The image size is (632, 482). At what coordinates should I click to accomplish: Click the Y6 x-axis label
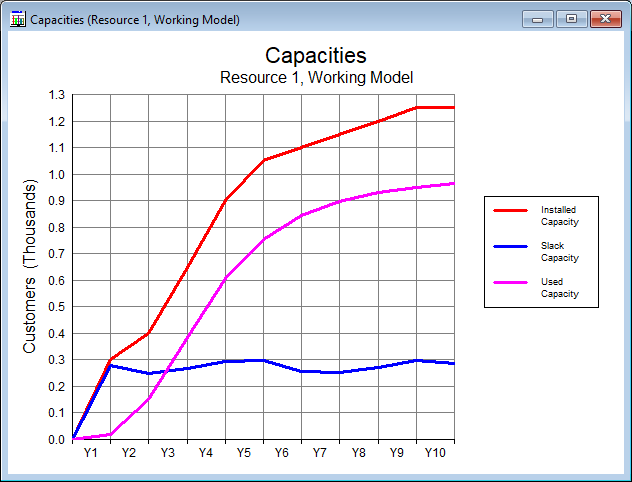[x=282, y=453]
